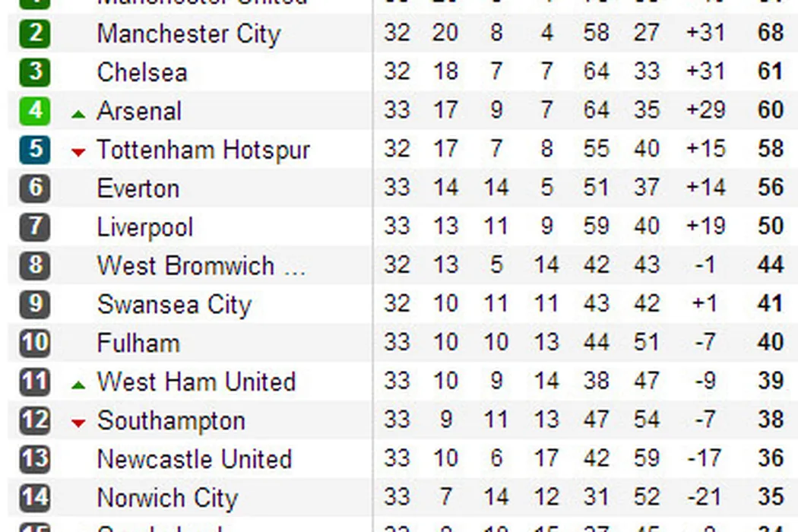
Task: Click the blue position 5 badge
Action: (x=34, y=150)
